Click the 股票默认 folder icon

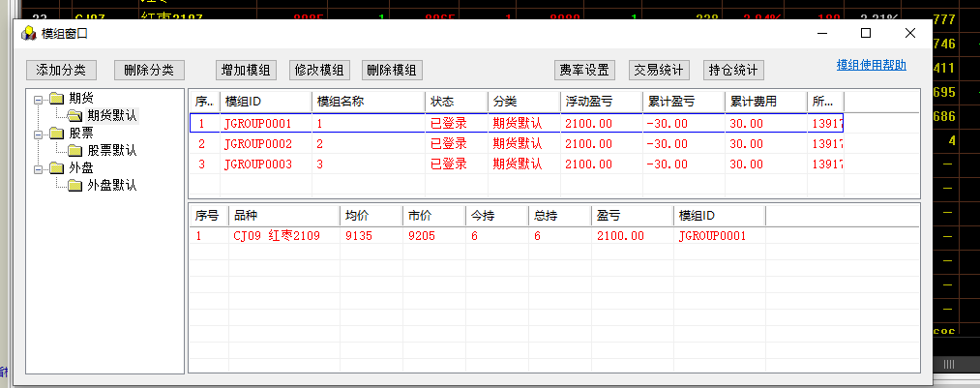tap(75, 150)
